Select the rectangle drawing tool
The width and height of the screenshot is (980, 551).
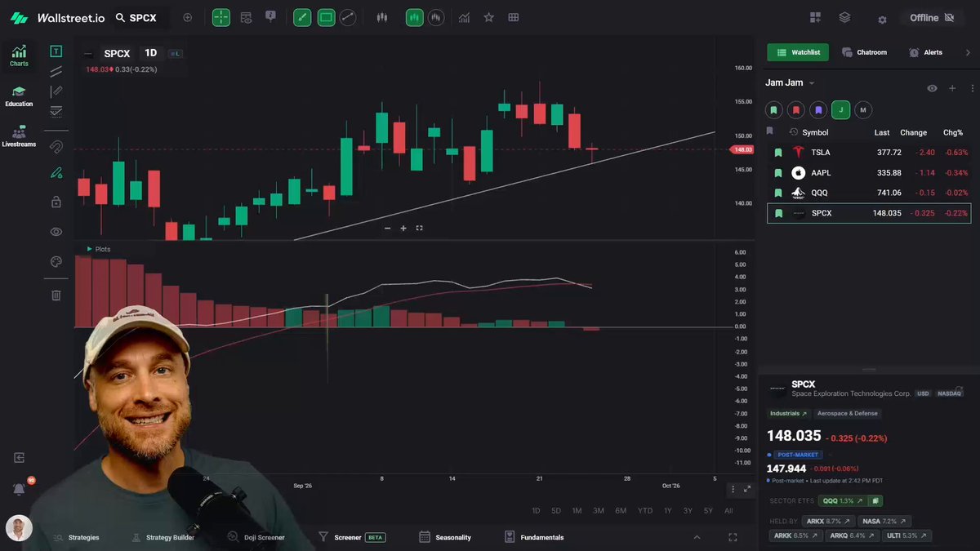(x=326, y=17)
